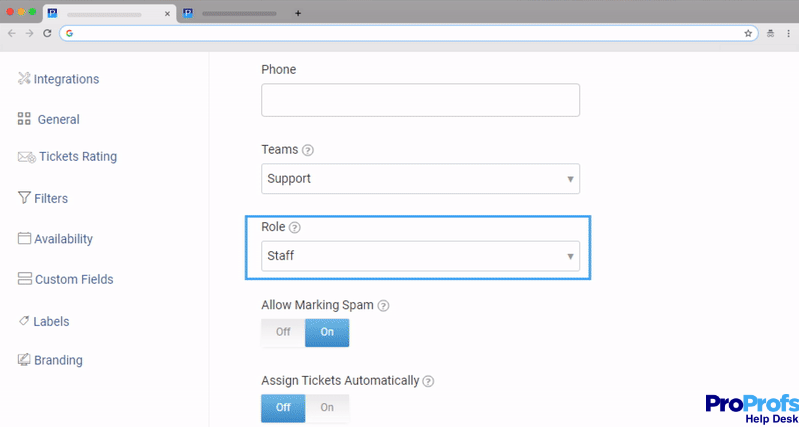
Task: Open Availability settings
Action: (x=63, y=239)
